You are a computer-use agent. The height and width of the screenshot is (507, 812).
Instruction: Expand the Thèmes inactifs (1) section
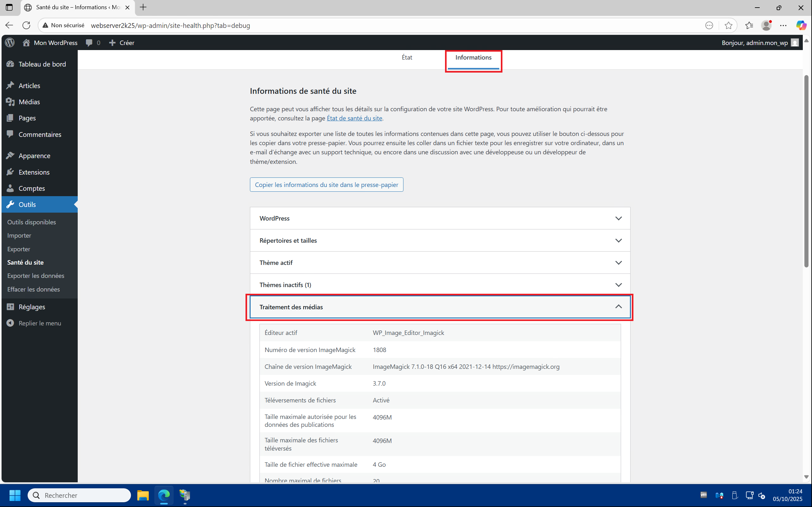440,285
